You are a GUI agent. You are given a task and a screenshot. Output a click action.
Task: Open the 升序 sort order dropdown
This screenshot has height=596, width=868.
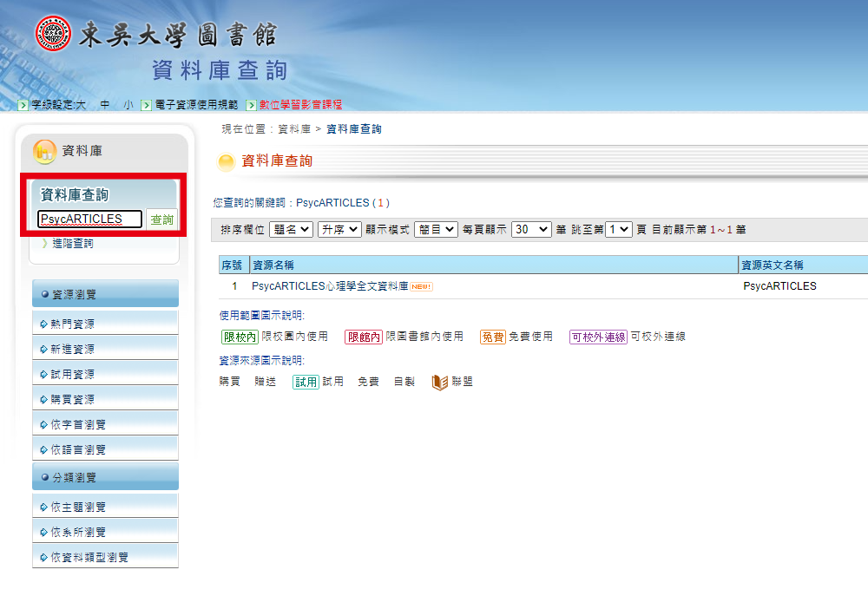pos(340,230)
